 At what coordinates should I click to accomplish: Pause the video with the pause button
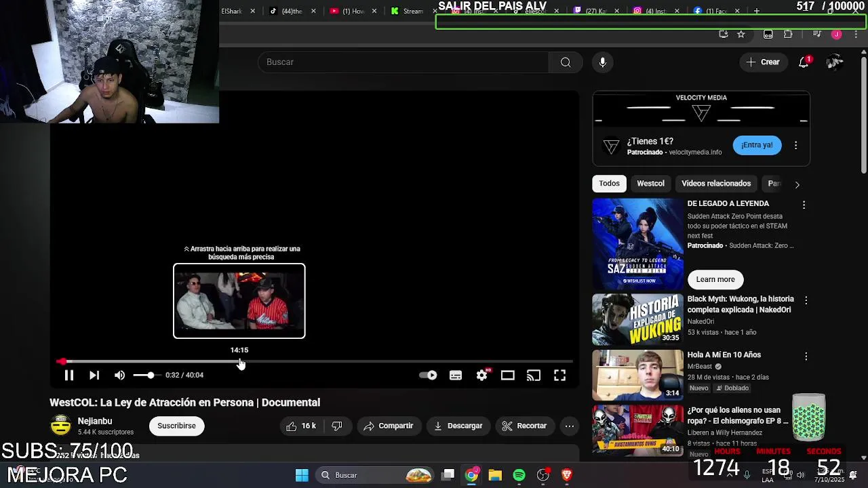click(x=68, y=375)
